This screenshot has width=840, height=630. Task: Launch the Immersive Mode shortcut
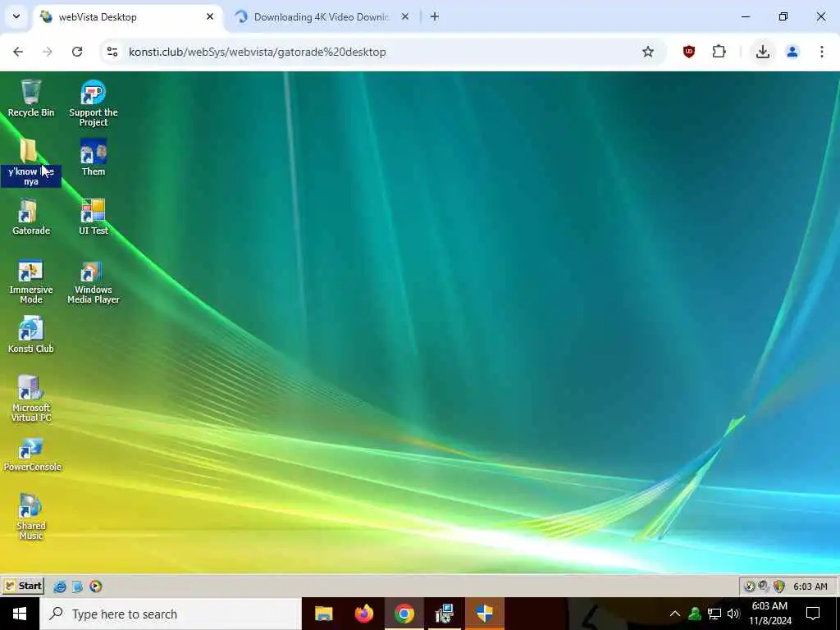coord(30,281)
